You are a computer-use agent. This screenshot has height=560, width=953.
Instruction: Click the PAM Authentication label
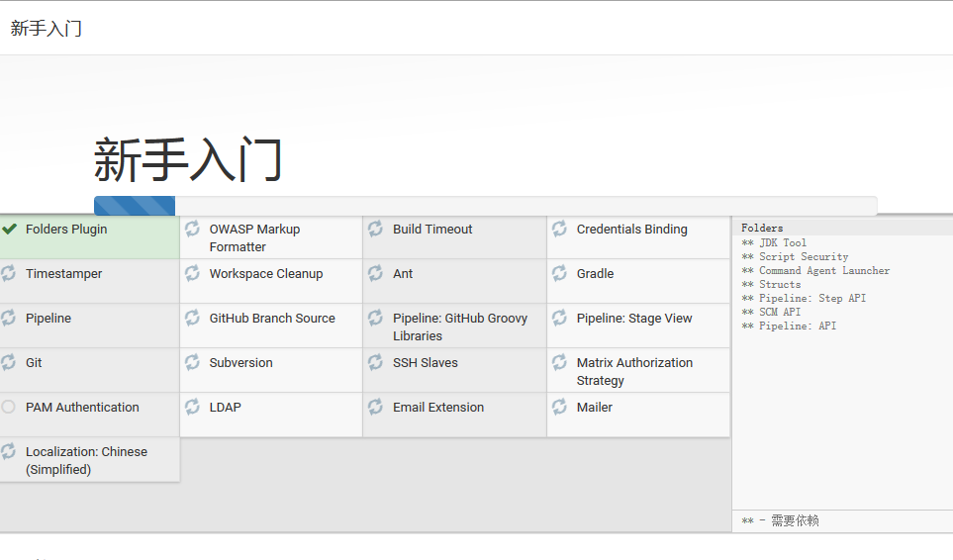(x=82, y=407)
